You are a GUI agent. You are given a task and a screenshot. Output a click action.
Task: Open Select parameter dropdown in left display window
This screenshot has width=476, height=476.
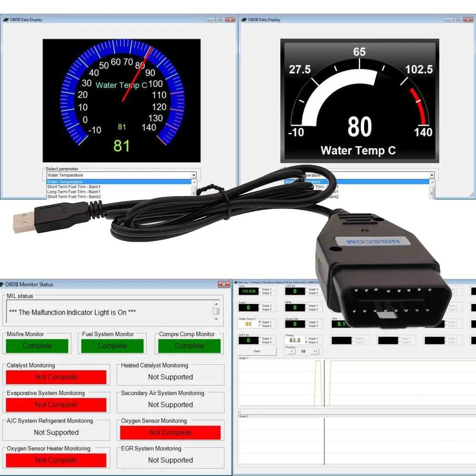[x=194, y=175]
